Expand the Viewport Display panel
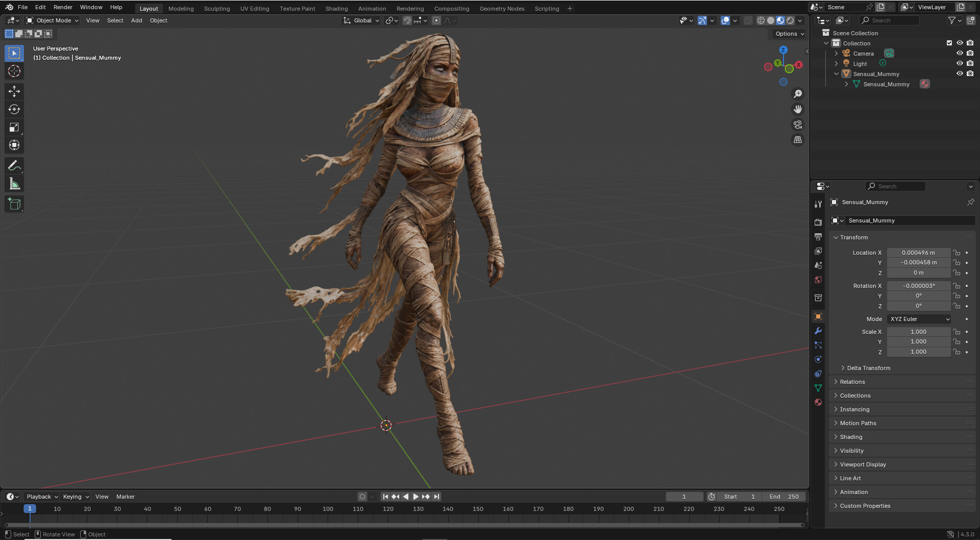This screenshot has height=540, width=980. pyautogui.click(x=863, y=464)
